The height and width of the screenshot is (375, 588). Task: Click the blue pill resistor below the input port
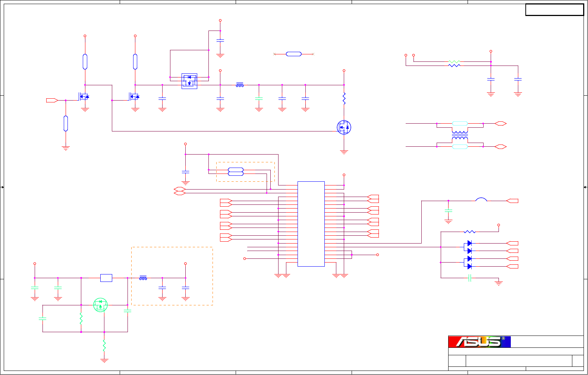click(x=66, y=123)
